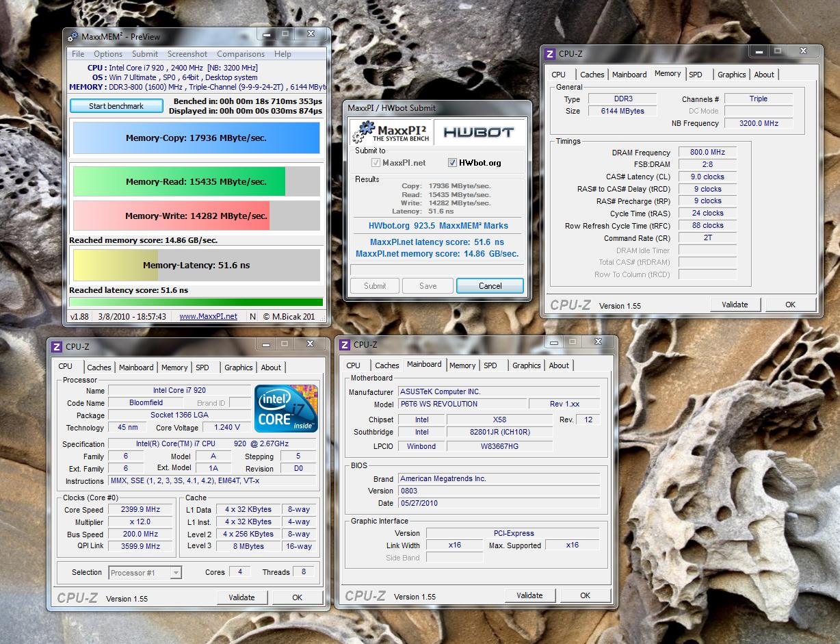The width and height of the screenshot is (840, 644).
Task: Click the CPU-Z Mainboard window Z icon
Action: pyautogui.click(x=345, y=345)
